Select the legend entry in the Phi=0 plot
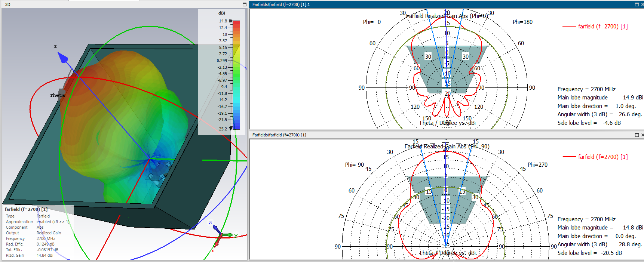Viewport: 644px width, 262px height. pyautogui.click(x=602, y=27)
